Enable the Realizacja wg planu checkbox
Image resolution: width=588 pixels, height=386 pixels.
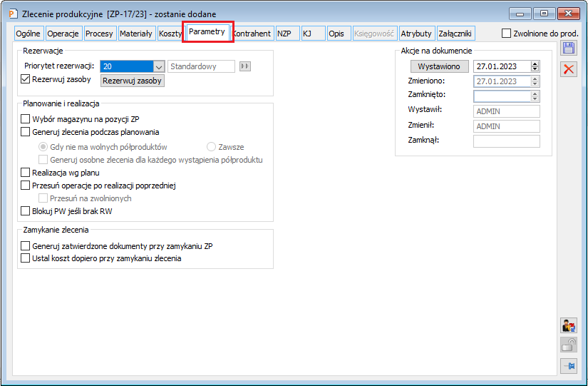pos(25,173)
